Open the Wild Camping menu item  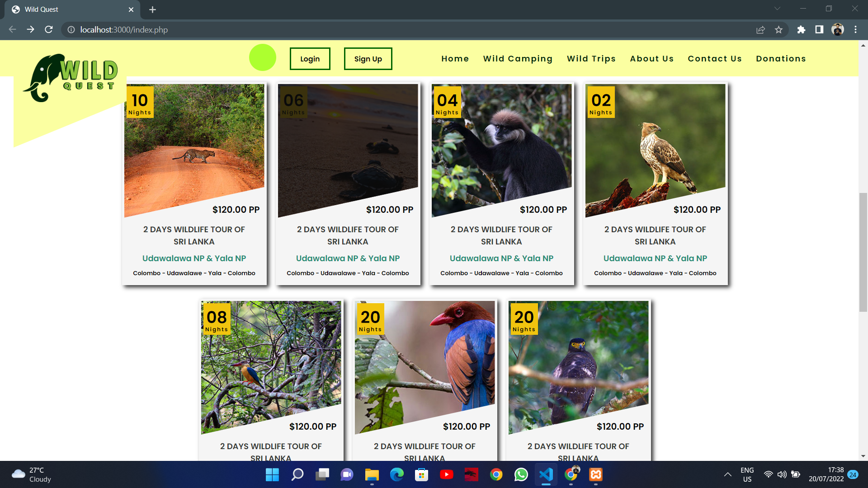coord(518,59)
